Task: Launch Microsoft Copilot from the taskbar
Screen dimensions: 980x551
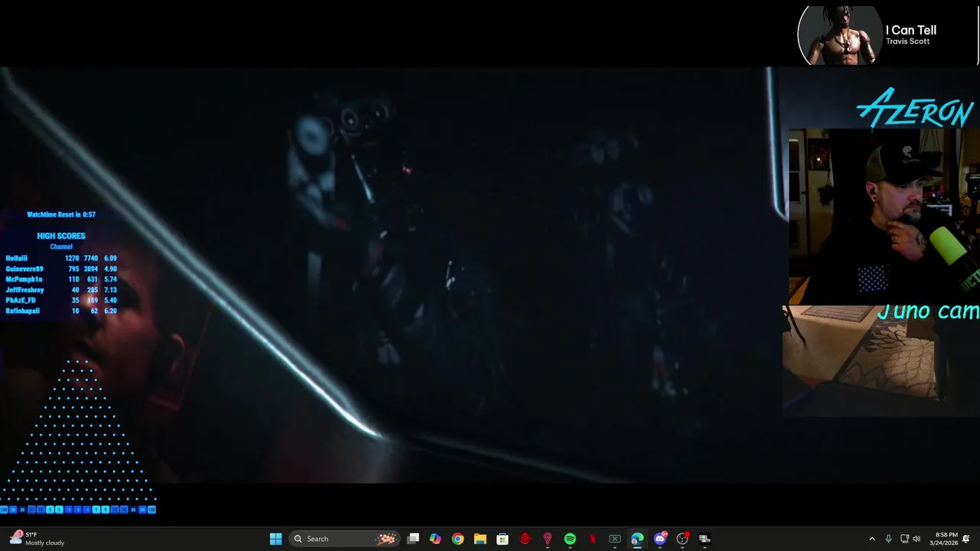Action: [436, 539]
